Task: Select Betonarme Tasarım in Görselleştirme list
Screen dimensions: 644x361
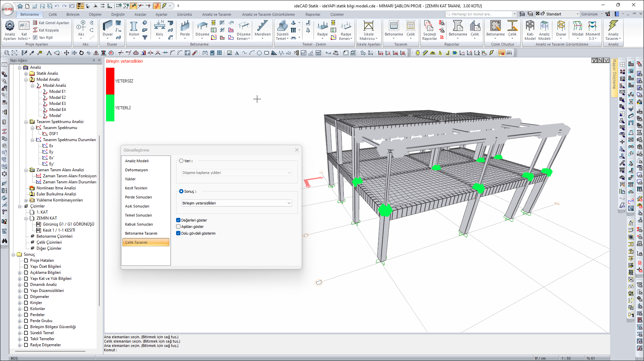Action: pyautogui.click(x=141, y=233)
